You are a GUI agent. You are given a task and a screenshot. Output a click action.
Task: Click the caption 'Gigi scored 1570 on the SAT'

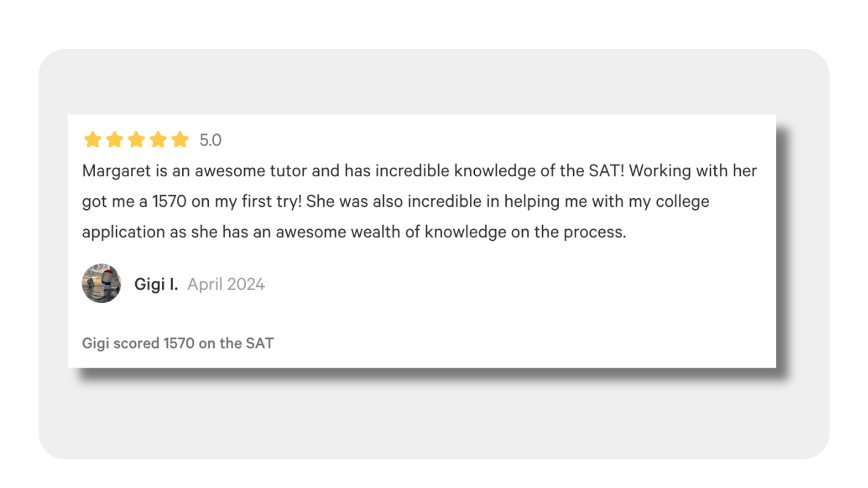(x=178, y=343)
